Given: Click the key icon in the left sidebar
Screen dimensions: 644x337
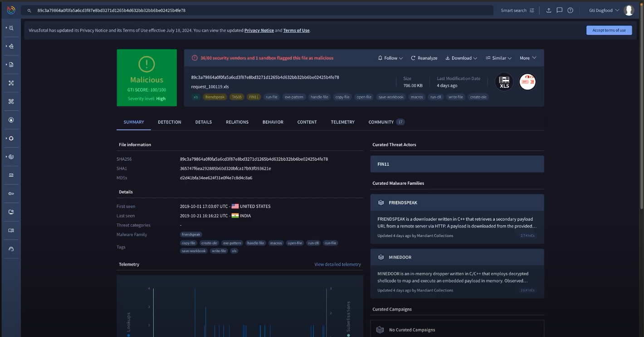Looking at the screenshot, I should [11, 193].
